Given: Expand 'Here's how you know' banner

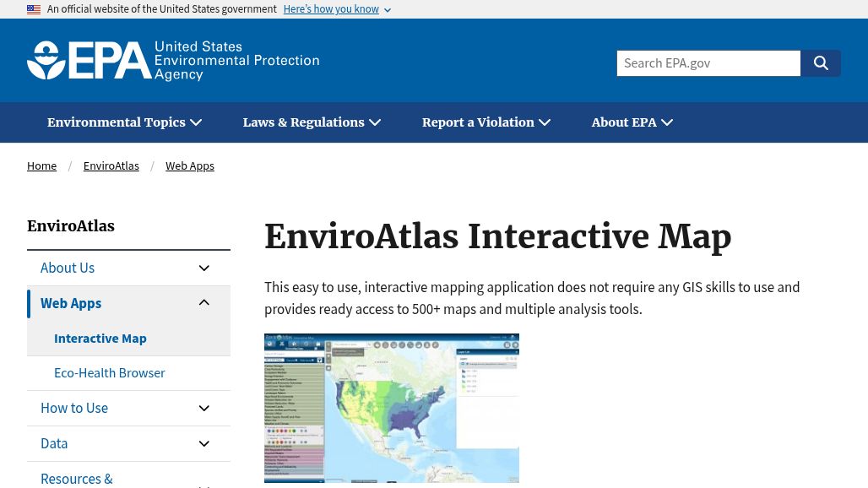Looking at the screenshot, I should coord(336,9).
